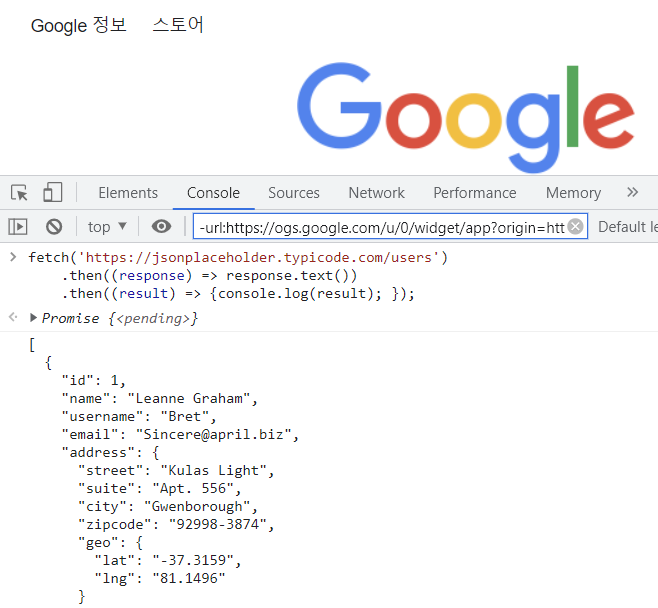Screen dimensions: 658x608
Task: Click the "id": 1 line
Action: click(94, 381)
